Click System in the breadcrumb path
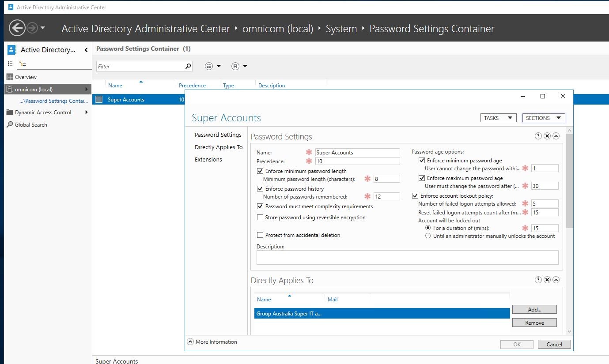Viewport: 609px width, 364px height. click(341, 29)
